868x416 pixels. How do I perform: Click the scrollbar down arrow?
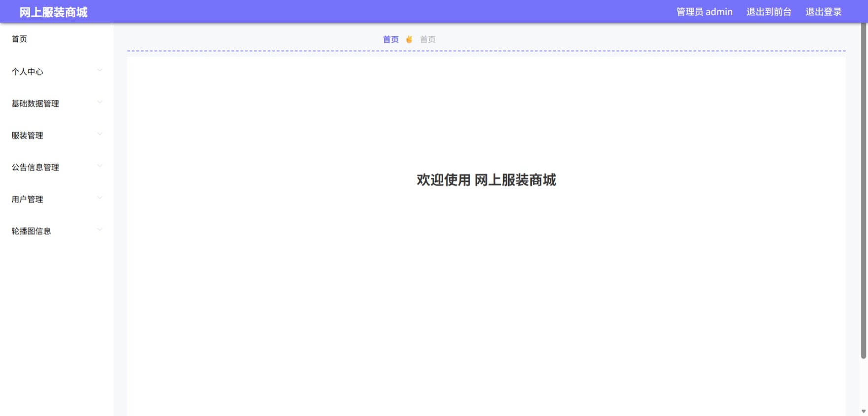[864, 411]
